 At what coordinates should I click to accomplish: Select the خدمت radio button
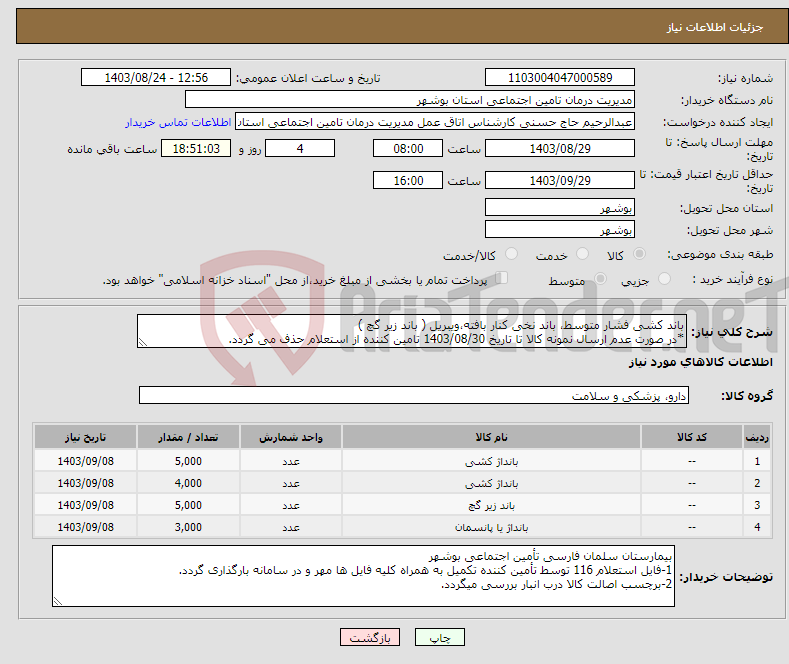click(582, 254)
